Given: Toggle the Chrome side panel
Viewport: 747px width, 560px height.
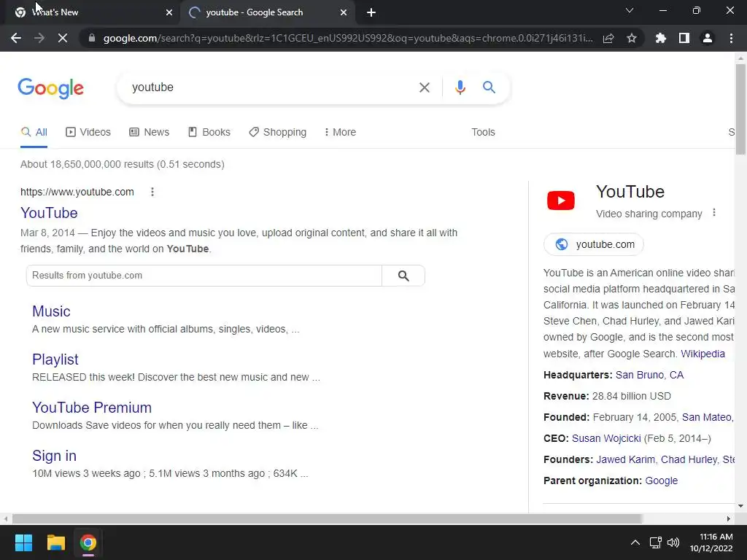Looking at the screenshot, I should pos(684,38).
